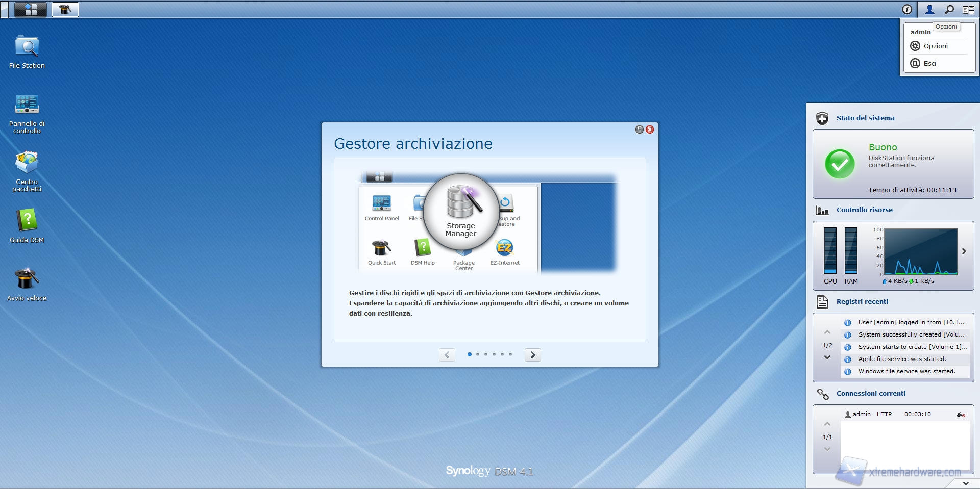Open the user account menu icon
Screen dimensions: 980x489
[929, 9]
